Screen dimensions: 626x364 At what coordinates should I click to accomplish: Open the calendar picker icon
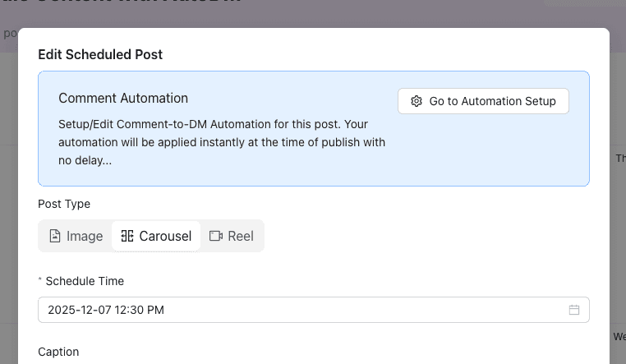574,310
